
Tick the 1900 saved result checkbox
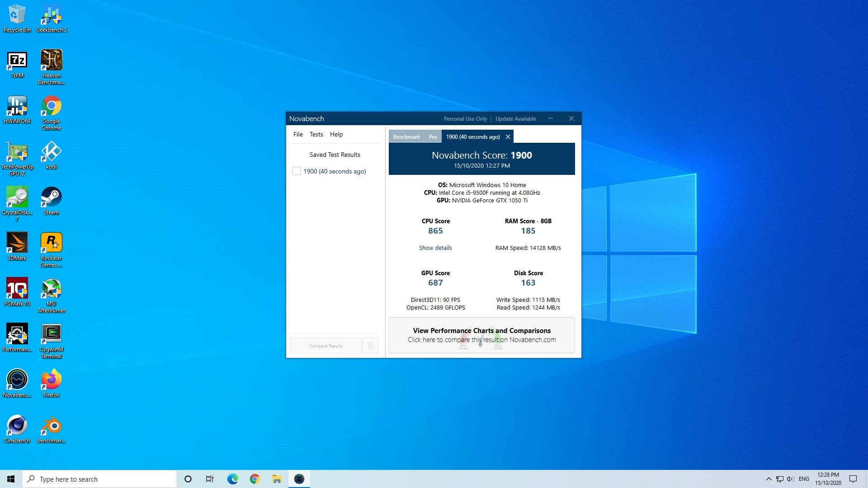pos(297,171)
